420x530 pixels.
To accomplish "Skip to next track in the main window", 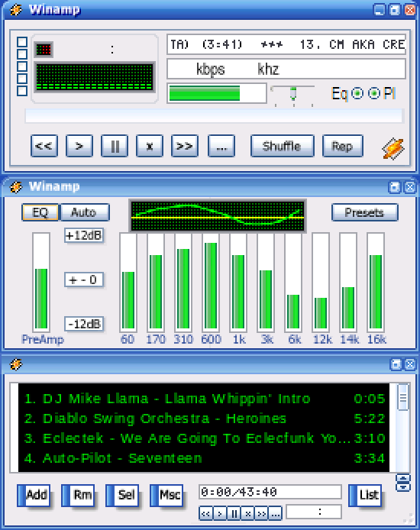I will pos(185,146).
